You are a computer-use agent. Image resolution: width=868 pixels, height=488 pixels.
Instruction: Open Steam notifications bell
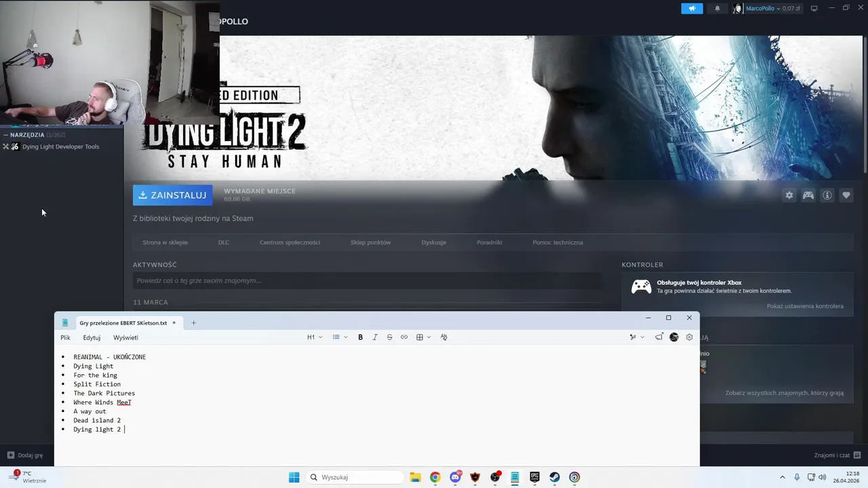717,8
